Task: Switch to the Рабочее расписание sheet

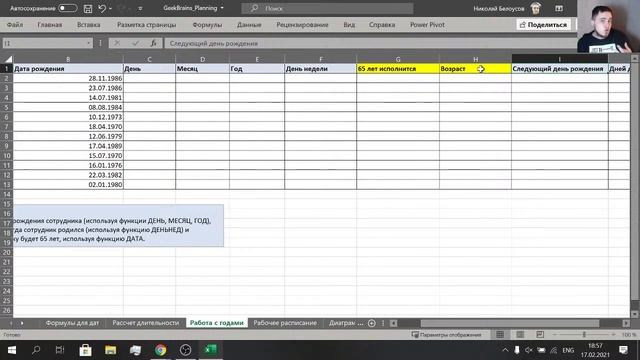Action: tap(285, 323)
